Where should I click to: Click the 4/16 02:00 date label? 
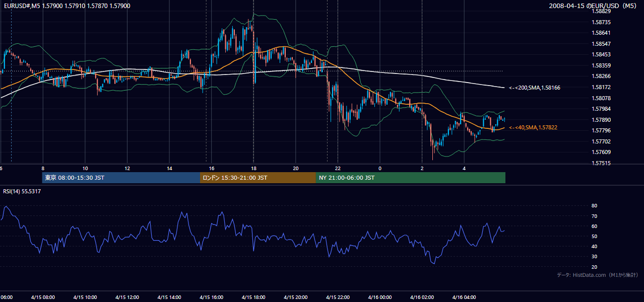pos(422,297)
